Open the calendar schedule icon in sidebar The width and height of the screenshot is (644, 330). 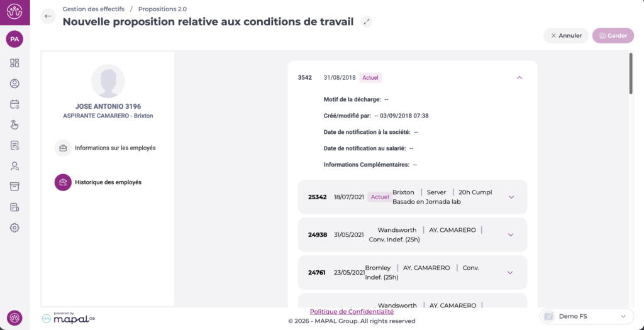click(x=14, y=104)
